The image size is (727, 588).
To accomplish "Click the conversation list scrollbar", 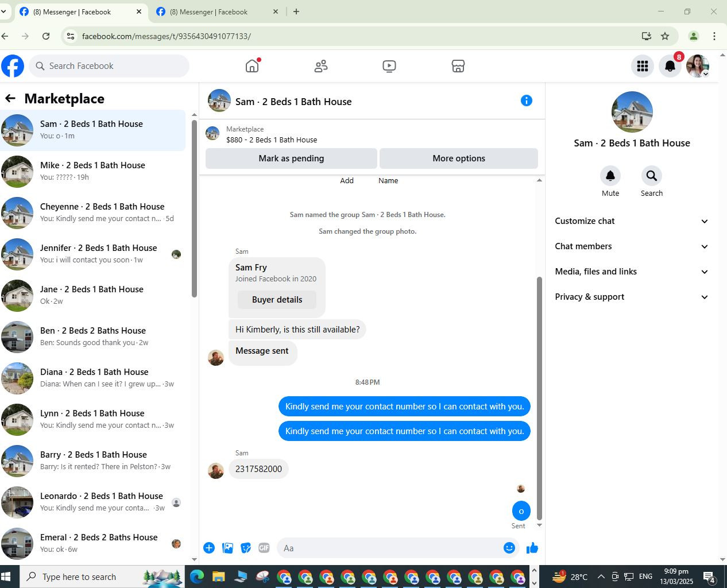I will [194, 208].
